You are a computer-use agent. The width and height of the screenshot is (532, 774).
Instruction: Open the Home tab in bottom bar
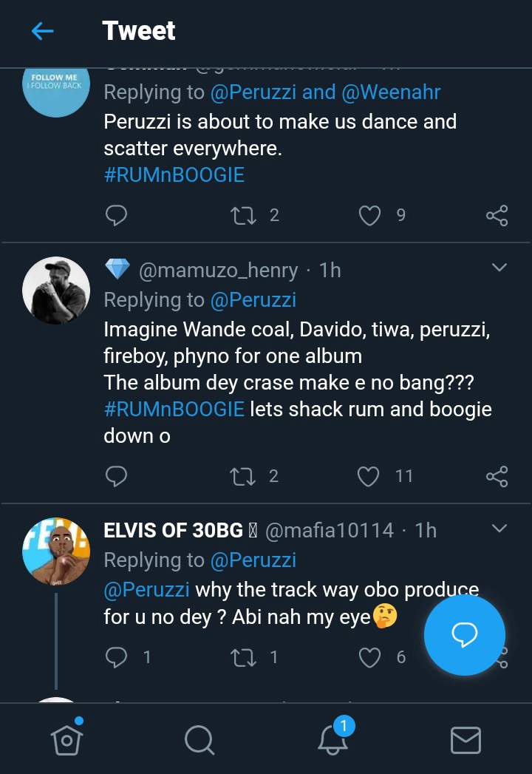coord(66,739)
